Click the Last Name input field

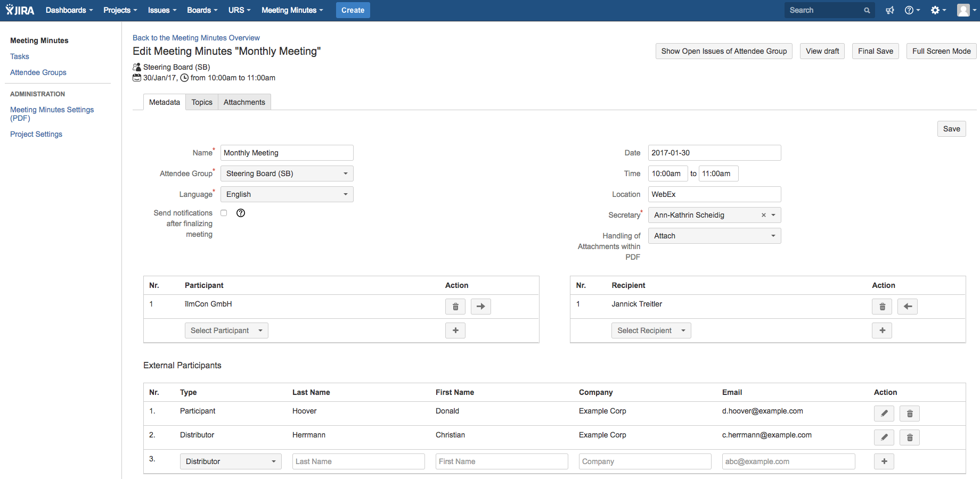click(x=358, y=461)
